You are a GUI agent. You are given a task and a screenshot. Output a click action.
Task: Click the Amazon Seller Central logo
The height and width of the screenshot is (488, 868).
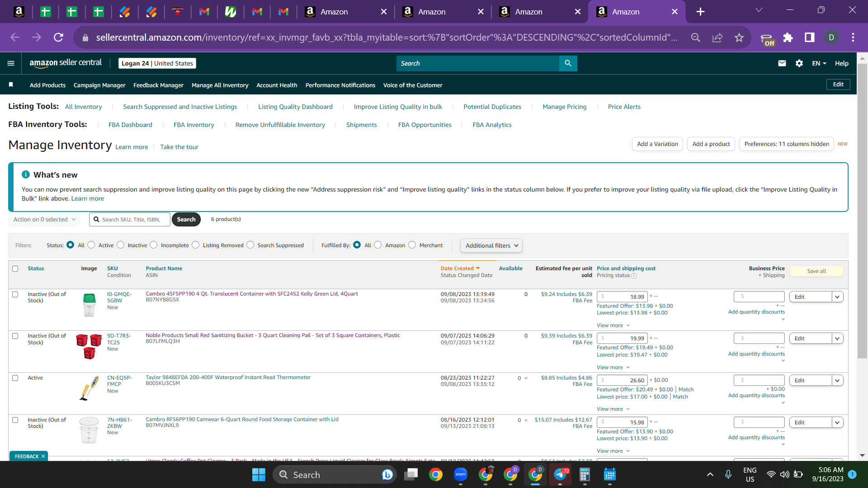66,63
